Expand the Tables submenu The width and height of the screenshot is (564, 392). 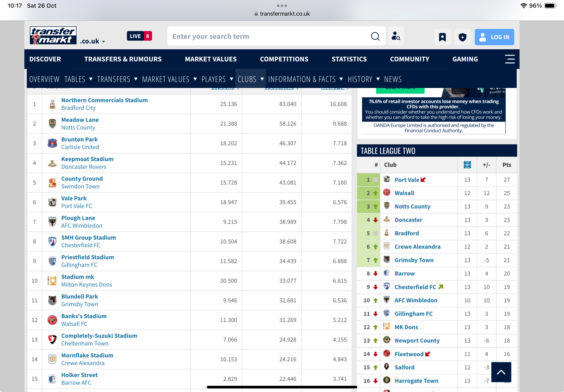coord(91,79)
